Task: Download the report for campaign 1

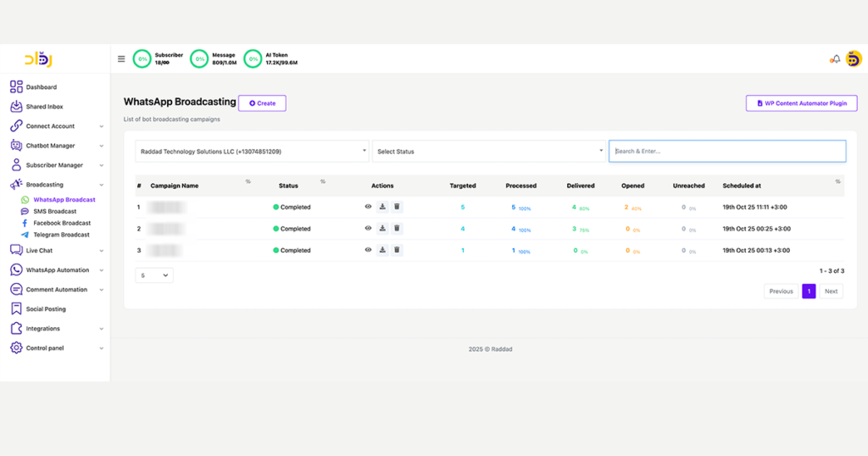Action: tap(382, 207)
